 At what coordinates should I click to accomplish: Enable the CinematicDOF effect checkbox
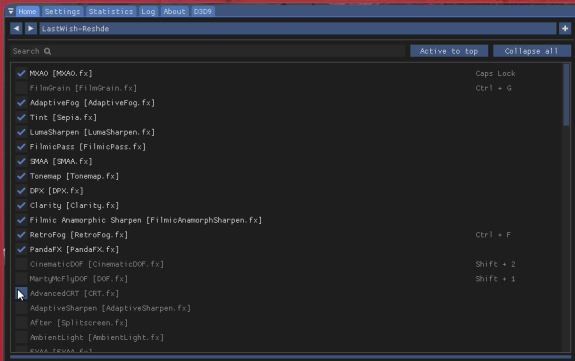[21, 264]
